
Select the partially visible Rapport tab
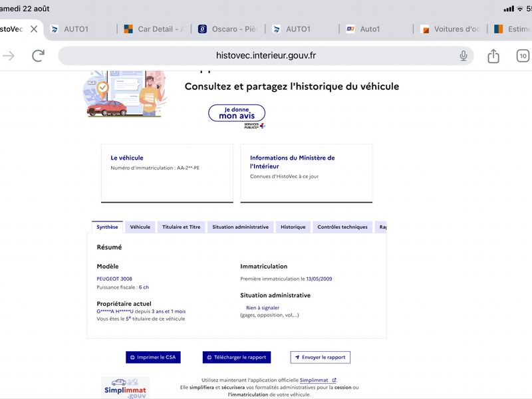(380, 227)
